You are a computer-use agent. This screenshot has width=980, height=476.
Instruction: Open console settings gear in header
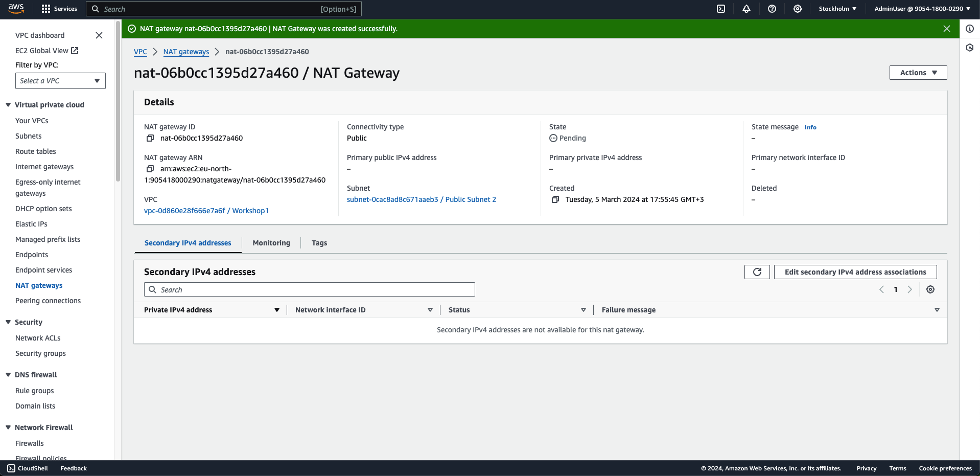pyautogui.click(x=797, y=9)
